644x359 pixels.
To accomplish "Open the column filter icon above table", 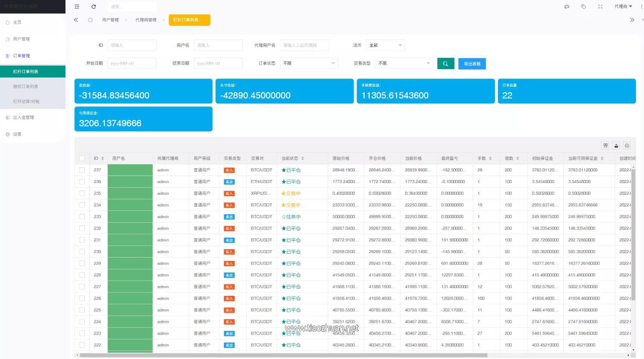I will (605, 145).
